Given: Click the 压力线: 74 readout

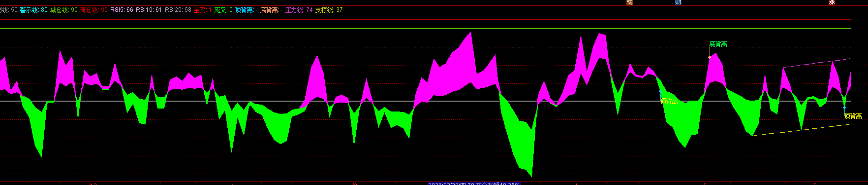Looking at the screenshot, I should pos(299,10).
